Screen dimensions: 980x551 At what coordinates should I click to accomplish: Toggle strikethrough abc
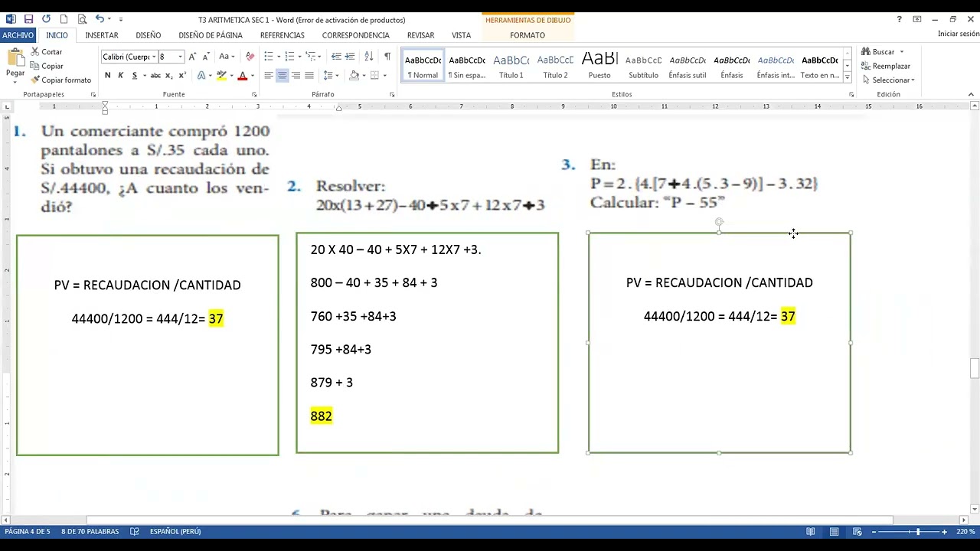tap(155, 75)
